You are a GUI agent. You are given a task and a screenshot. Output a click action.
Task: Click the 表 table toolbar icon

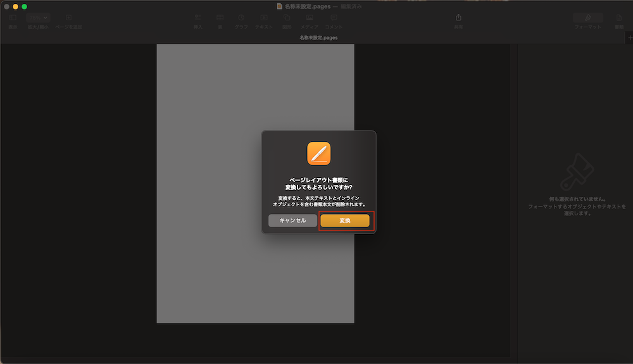pyautogui.click(x=220, y=18)
